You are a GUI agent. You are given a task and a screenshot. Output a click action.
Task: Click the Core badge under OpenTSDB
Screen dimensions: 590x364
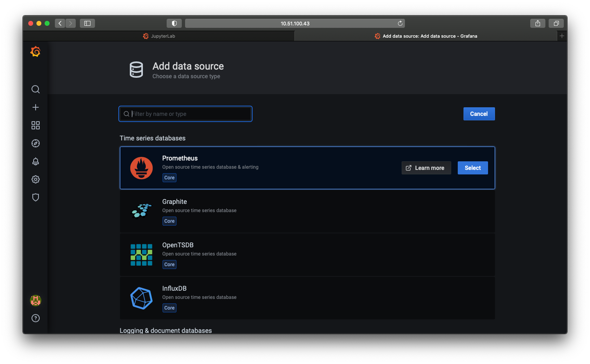pyautogui.click(x=170, y=265)
